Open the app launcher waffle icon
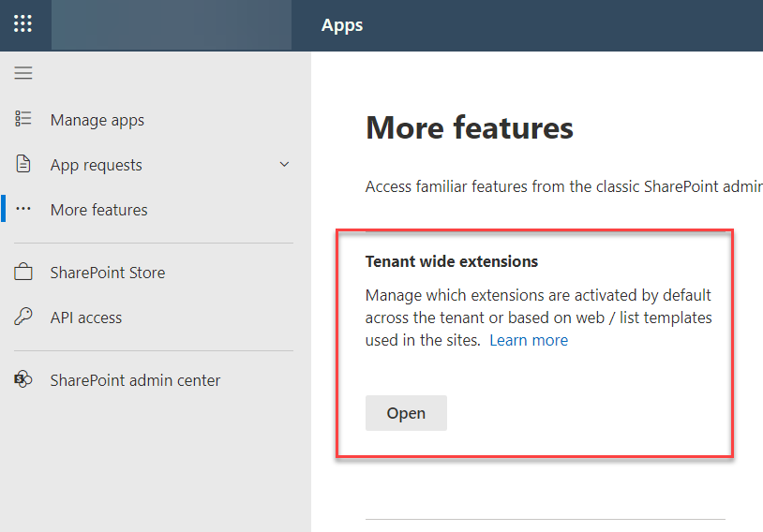The height and width of the screenshot is (532, 763). coord(22,23)
